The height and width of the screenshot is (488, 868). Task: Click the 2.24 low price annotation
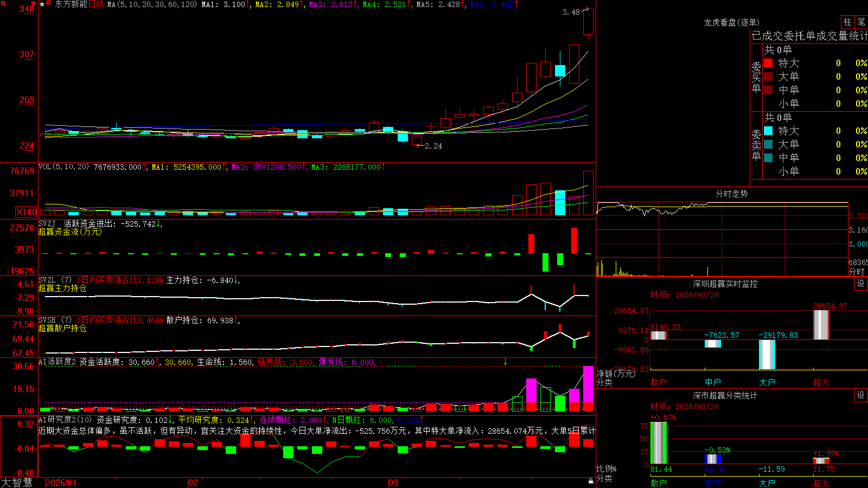(433, 146)
